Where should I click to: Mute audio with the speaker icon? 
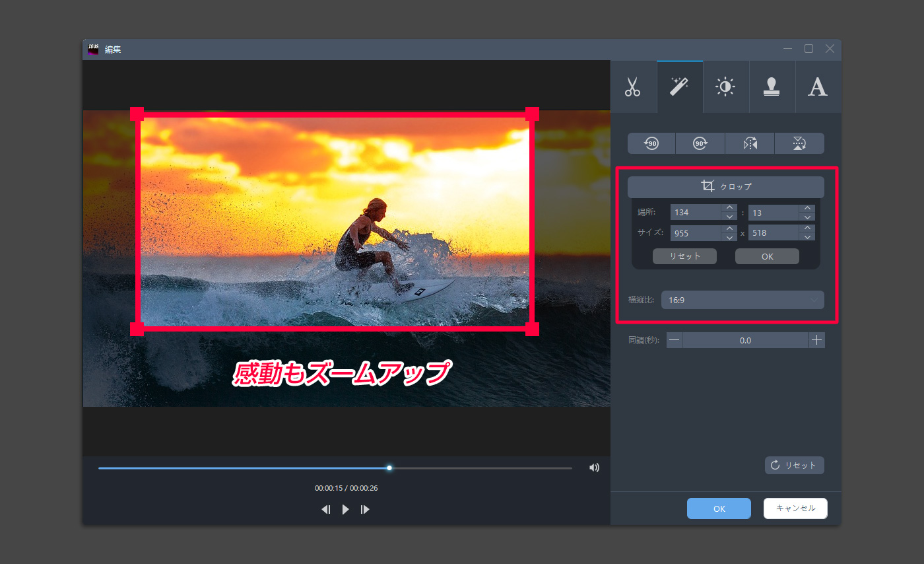coord(594,467)
